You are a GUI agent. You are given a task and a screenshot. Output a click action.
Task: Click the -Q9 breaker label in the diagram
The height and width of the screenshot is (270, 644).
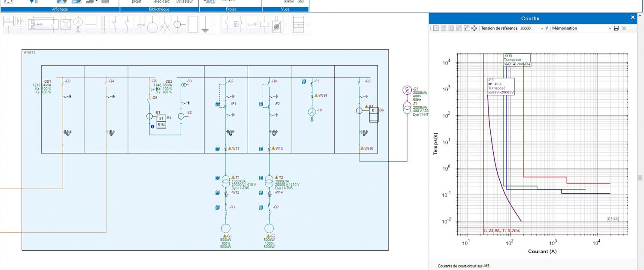pos(367,81)
